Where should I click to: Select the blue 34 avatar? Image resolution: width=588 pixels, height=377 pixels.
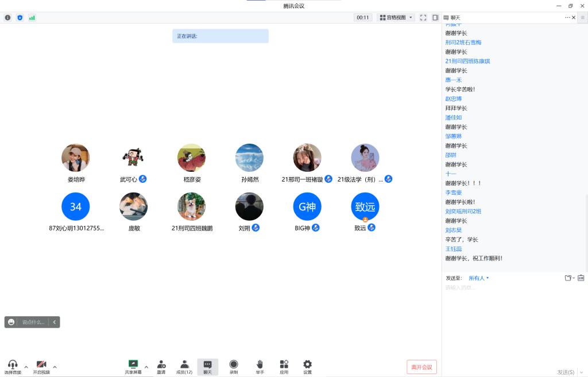tap(76, 206)
